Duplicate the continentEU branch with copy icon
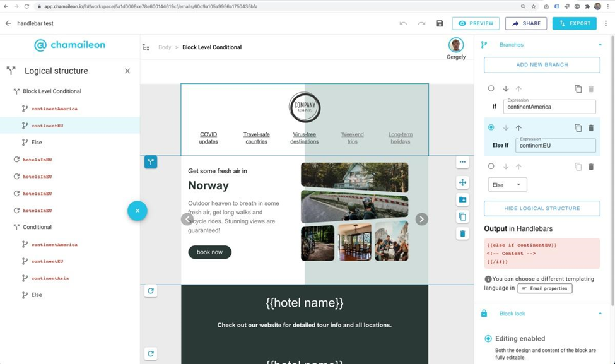Screen dimensions: 615x364 pos(578,128)
